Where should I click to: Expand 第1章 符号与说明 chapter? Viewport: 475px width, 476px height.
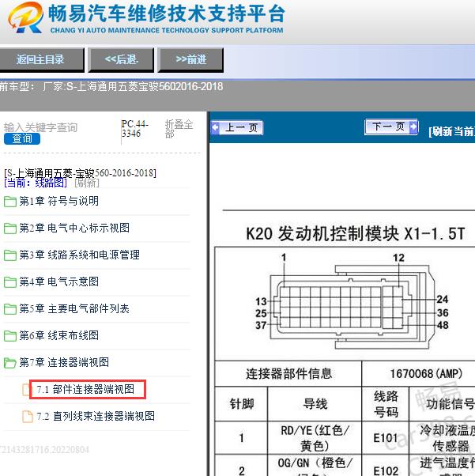(59, 201)
